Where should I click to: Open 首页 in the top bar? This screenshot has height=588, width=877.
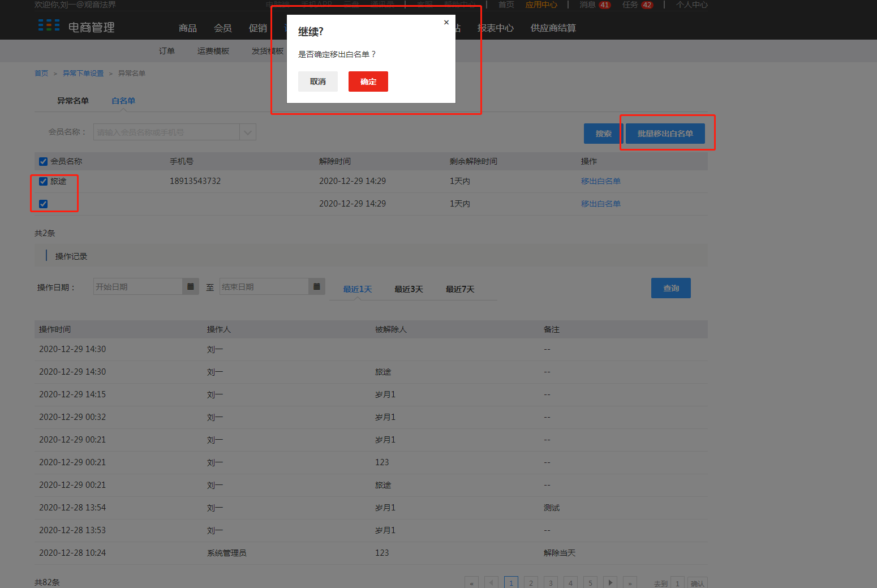pos(506,5)
